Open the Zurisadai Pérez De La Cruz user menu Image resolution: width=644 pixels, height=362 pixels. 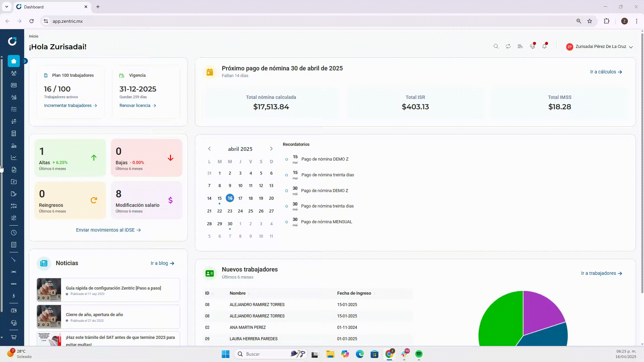pyautogui.click(x=599, y=47)
